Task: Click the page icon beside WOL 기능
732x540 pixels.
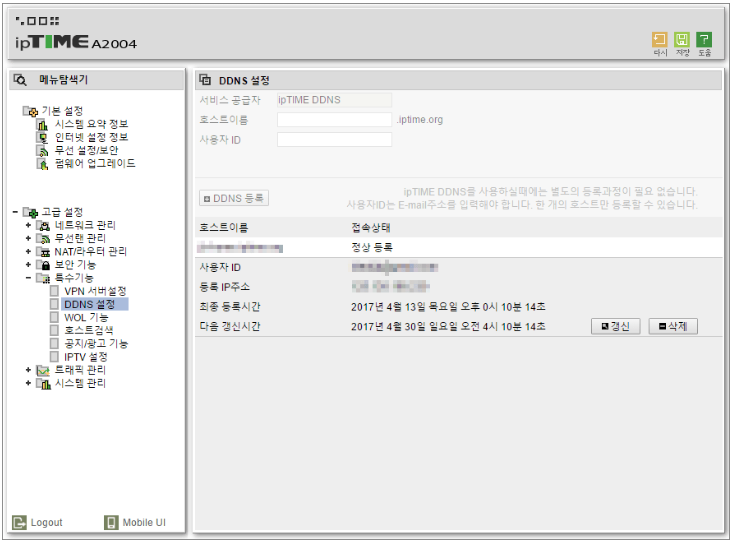Action: (x=55, y=317)
